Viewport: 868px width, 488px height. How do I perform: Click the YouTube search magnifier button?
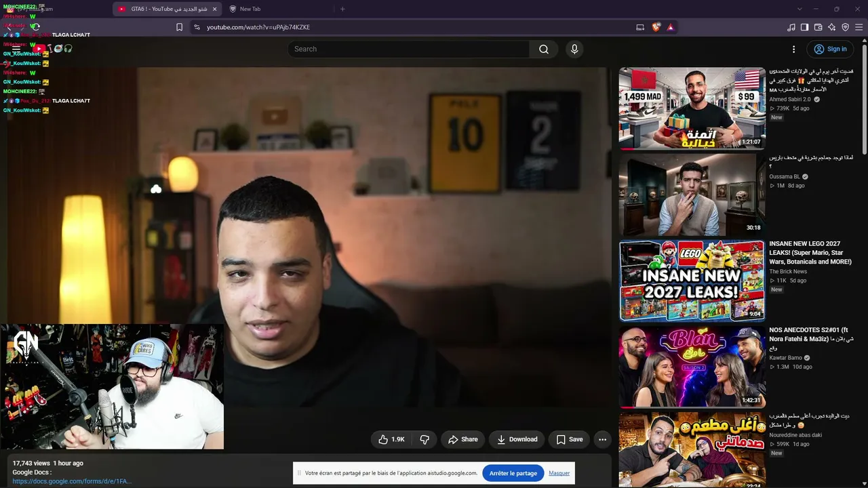544,49
